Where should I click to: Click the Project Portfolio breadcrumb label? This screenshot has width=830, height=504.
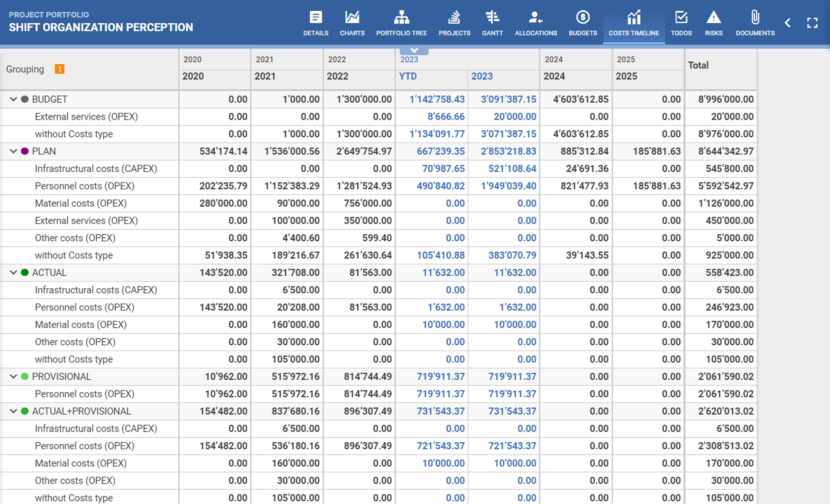[x=49, y=14]
